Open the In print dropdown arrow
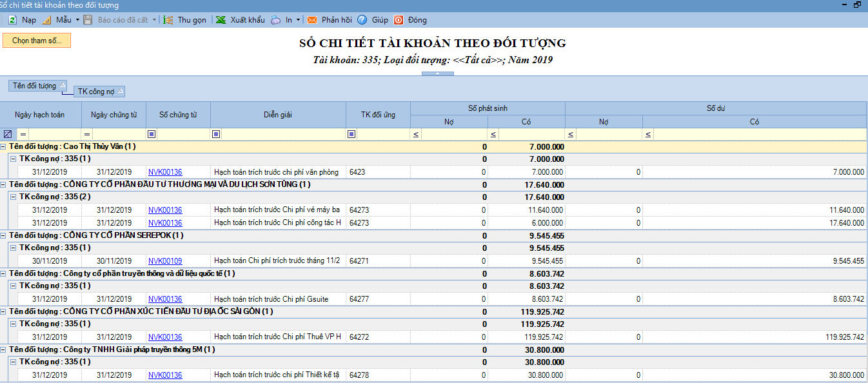This screenshot has height=383, width=868. [298, 20]
